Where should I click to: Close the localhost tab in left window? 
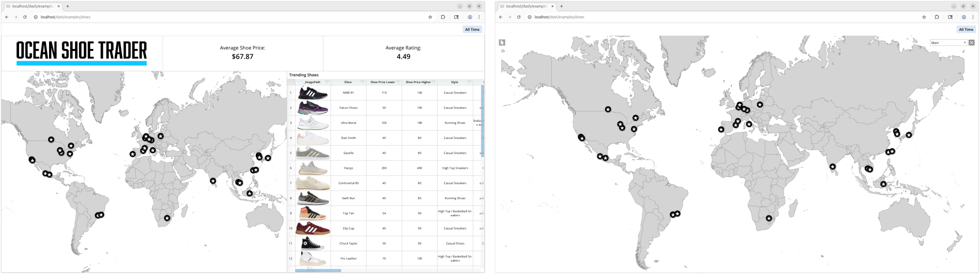click(x=58, y=6)
